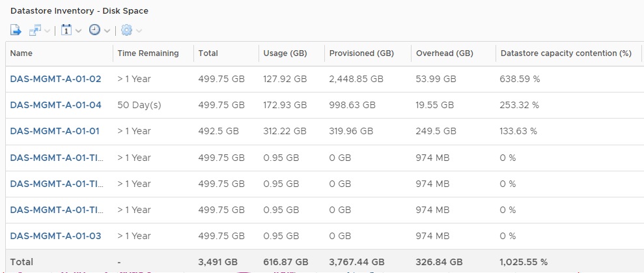Open datastore DAS-MGMT-A-01-01 link
Screen dimensions: 644x273
tap(55, 131)
